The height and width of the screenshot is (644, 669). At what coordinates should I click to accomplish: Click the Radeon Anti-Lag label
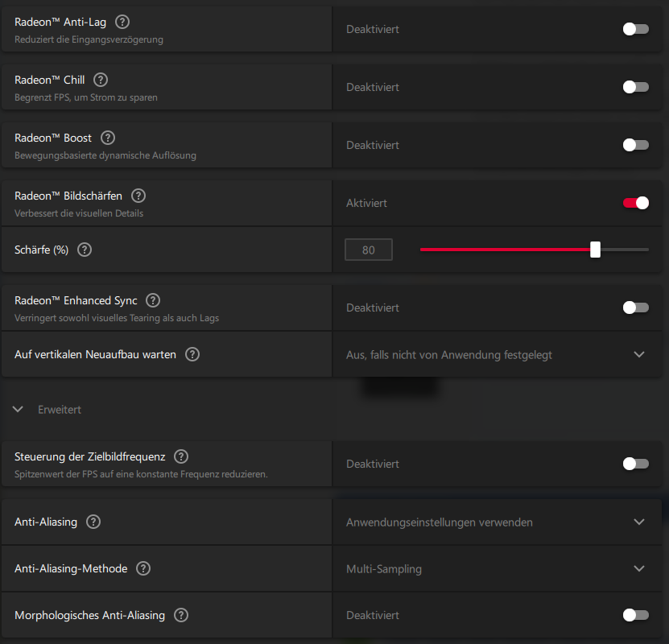point(60,22)
